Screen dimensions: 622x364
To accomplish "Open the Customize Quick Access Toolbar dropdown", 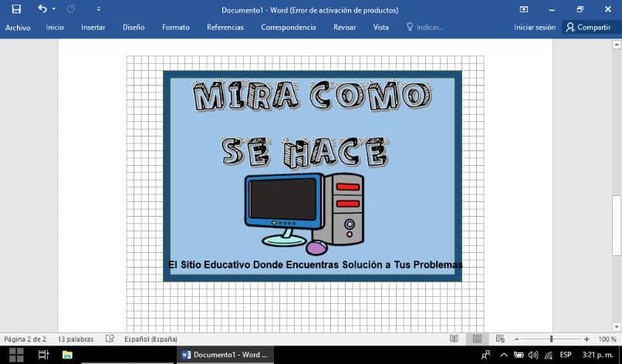I will pyautogui.click(x=98, y=9).
